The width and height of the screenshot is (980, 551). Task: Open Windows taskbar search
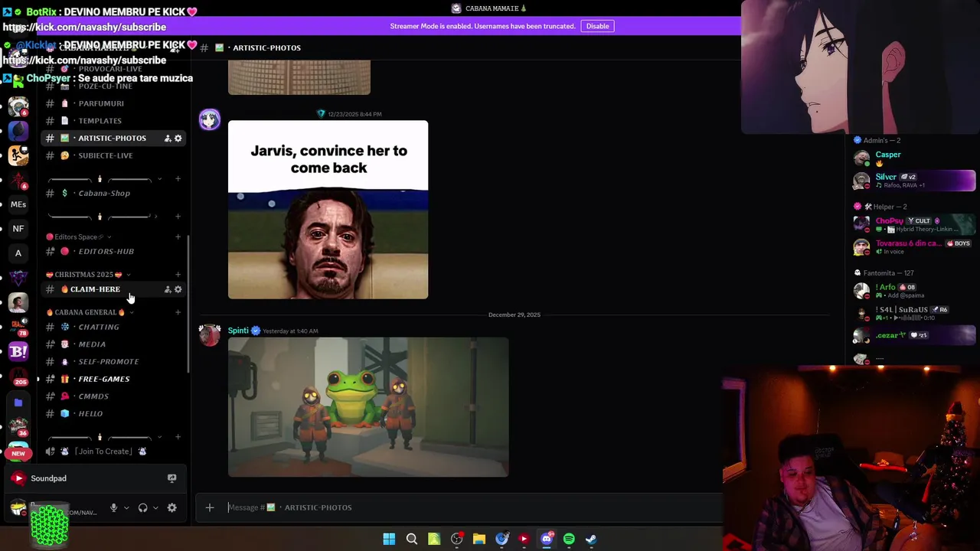tap(411, 539)
